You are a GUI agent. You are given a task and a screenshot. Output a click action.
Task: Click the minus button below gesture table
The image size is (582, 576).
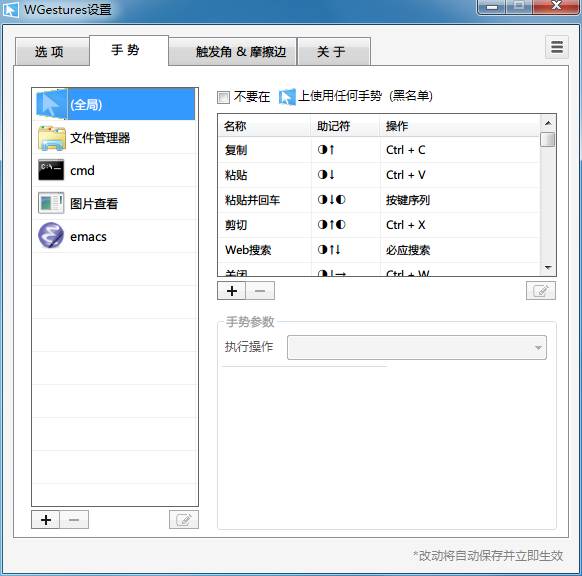pos(260,291)
